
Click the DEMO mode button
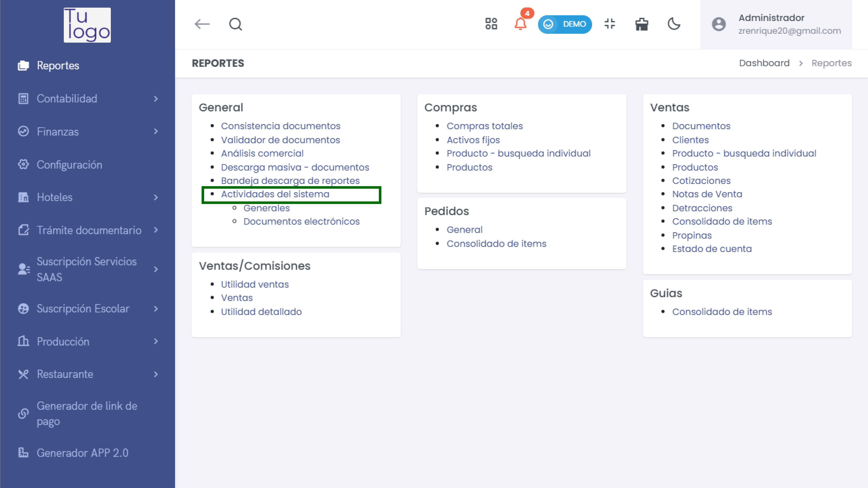tap(565, 24)
